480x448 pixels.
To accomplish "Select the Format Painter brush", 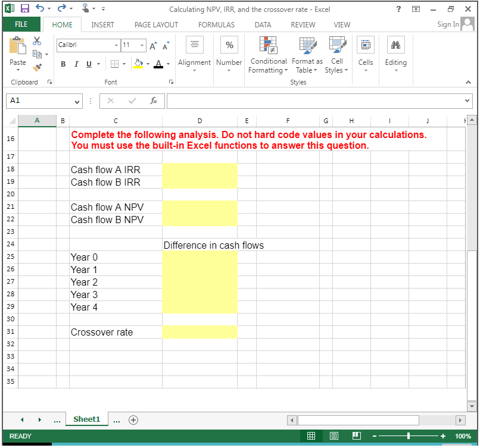I will [x=37, y=67].
